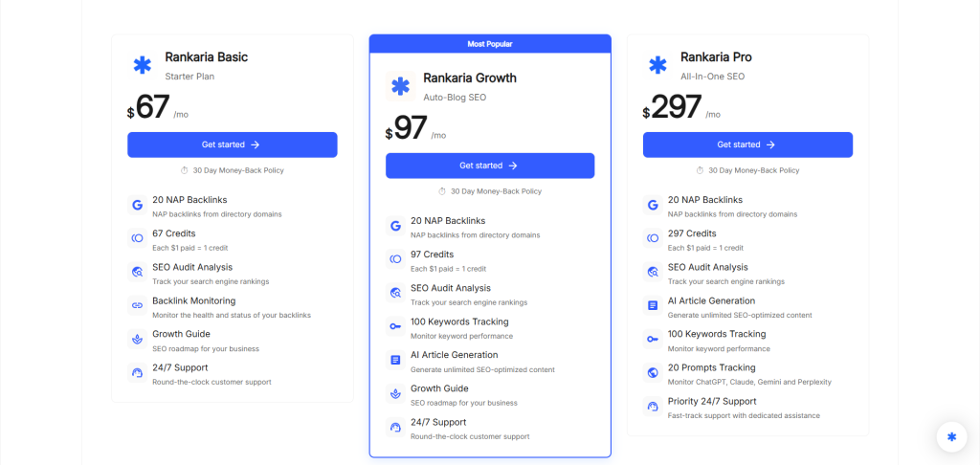Viewport: 980px width, 465px height.
Task: Click the Rankaria Pro heading
Action: tap(716, 56)
